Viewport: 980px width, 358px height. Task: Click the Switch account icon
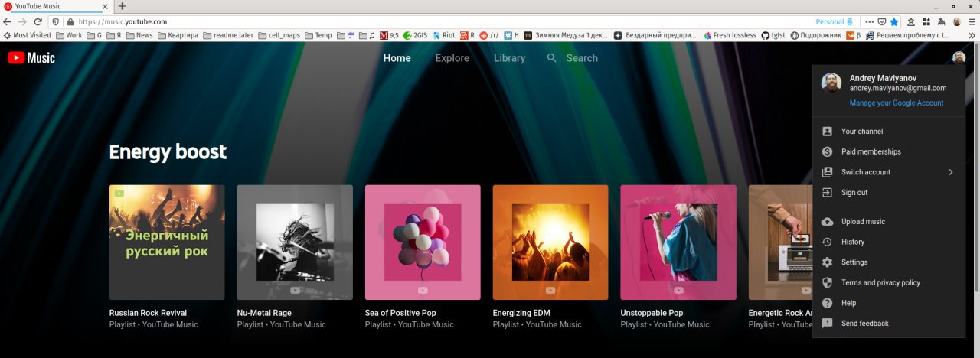tap(827, 172)
